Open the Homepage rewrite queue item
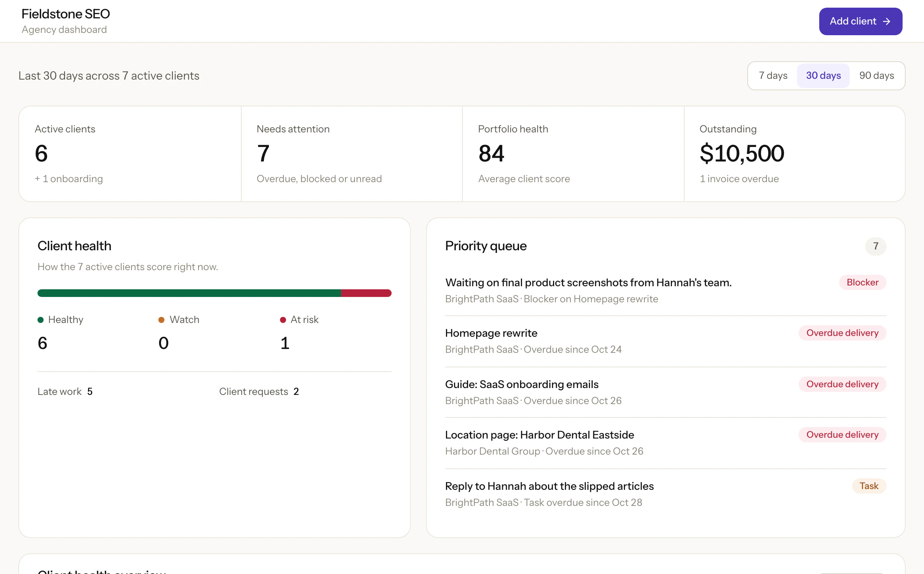This screenshot has height=574, width=924. pos(665,341)
